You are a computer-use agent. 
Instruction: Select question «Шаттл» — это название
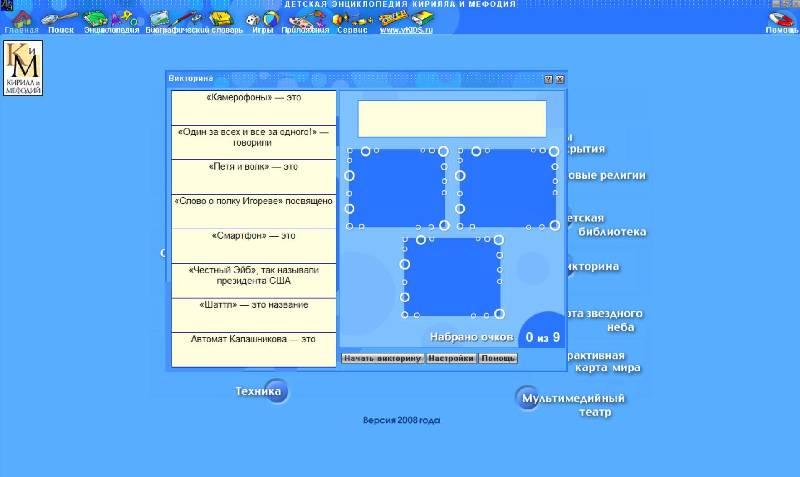254,315
